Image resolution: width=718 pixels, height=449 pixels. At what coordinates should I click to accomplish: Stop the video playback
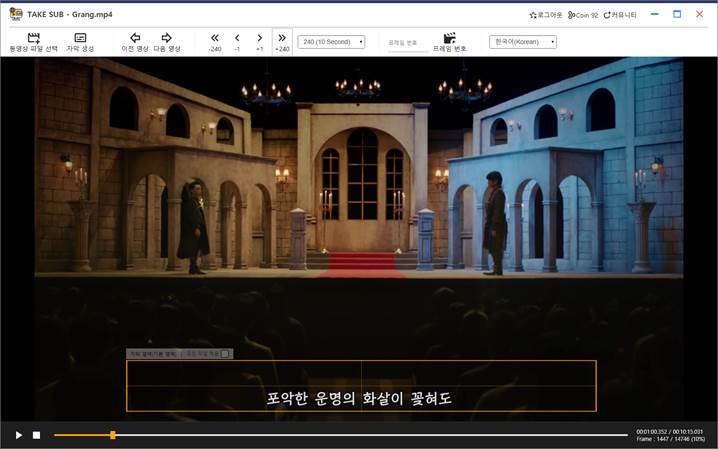37,435
